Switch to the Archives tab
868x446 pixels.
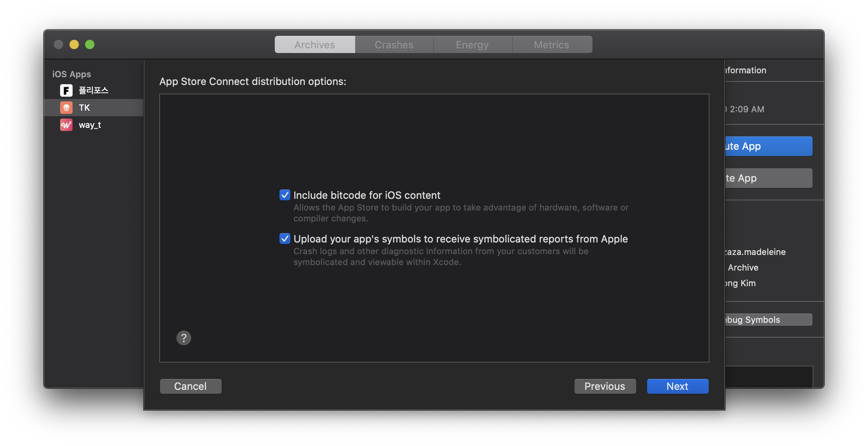[315, 45]
